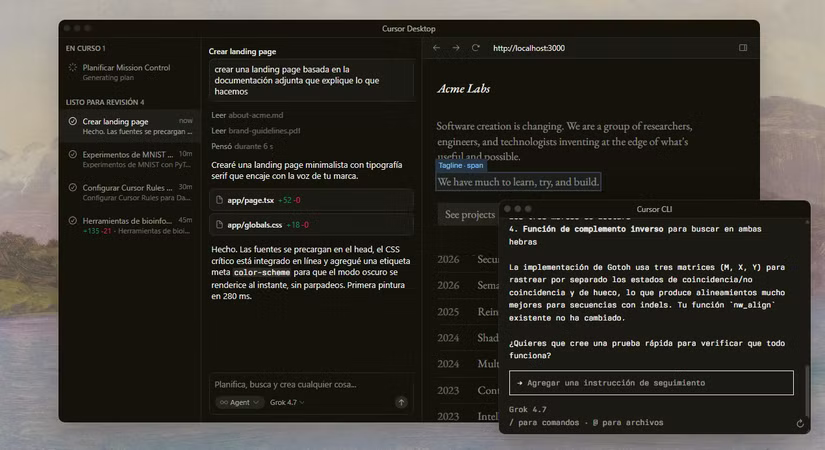Click the checkmark icon of Experimentos de MNIST
This screenshot has width=825, height=450.
[73, 155]
